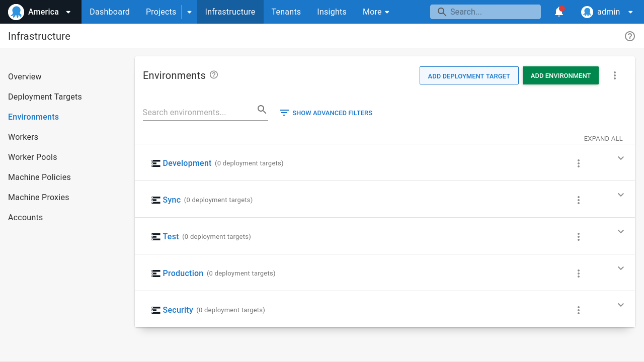The image size is (644, 362).
Task: Click the Add Environment button
Action: (x=560, y=75)
